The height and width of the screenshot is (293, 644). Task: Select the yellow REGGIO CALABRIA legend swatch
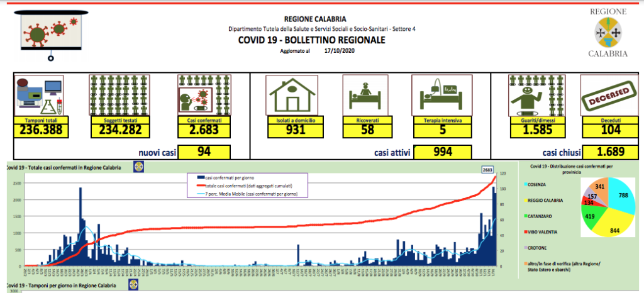pos(525,201)
